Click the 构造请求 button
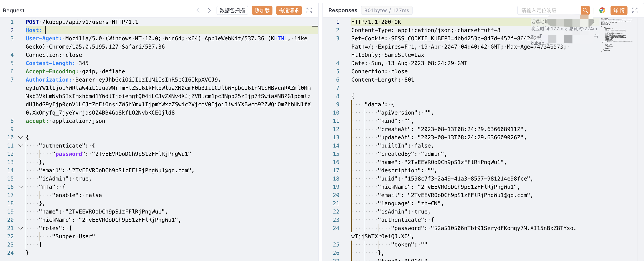 [289, 10]
